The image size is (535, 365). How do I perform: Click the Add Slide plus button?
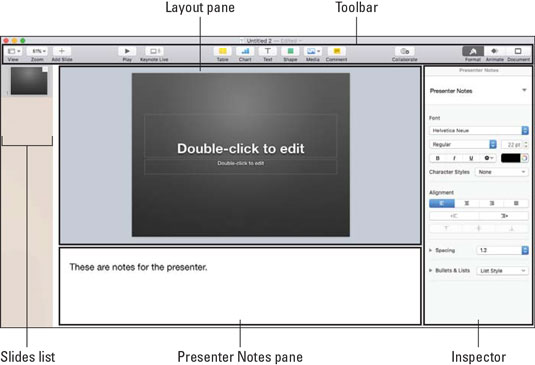[x=62, y=51]
